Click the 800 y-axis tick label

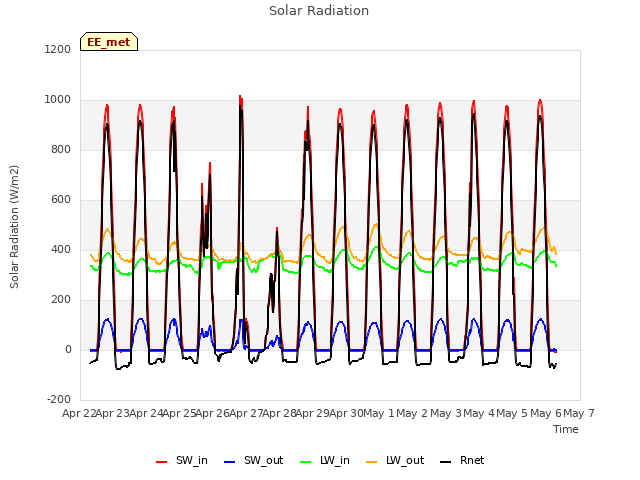click(x=61, y=150)
